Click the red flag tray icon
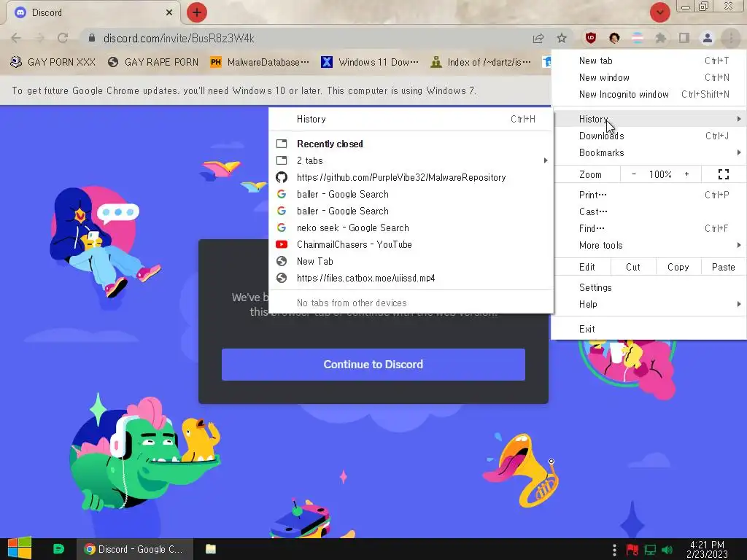Screen dimensions: 747x560 click(632, 550)
